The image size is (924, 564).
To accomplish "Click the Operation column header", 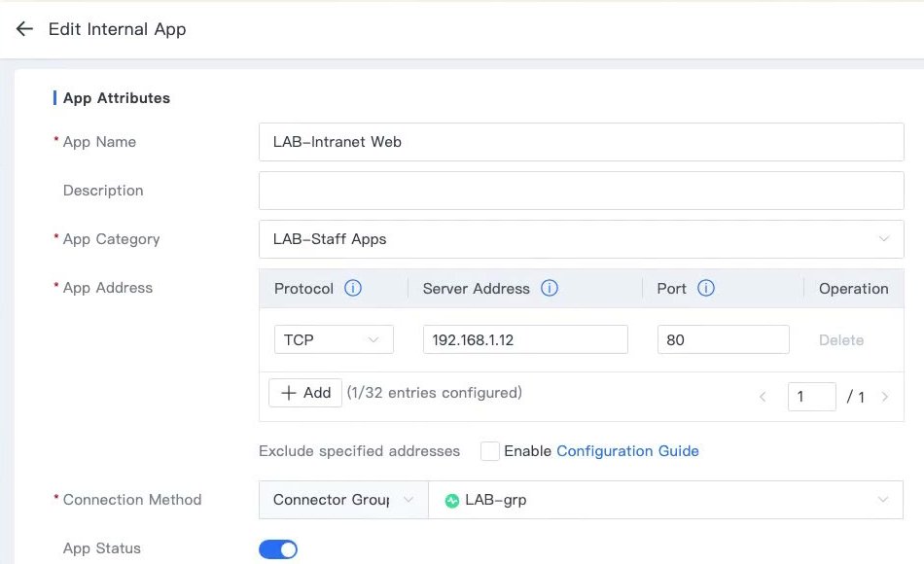I will [x=853, y=289].
